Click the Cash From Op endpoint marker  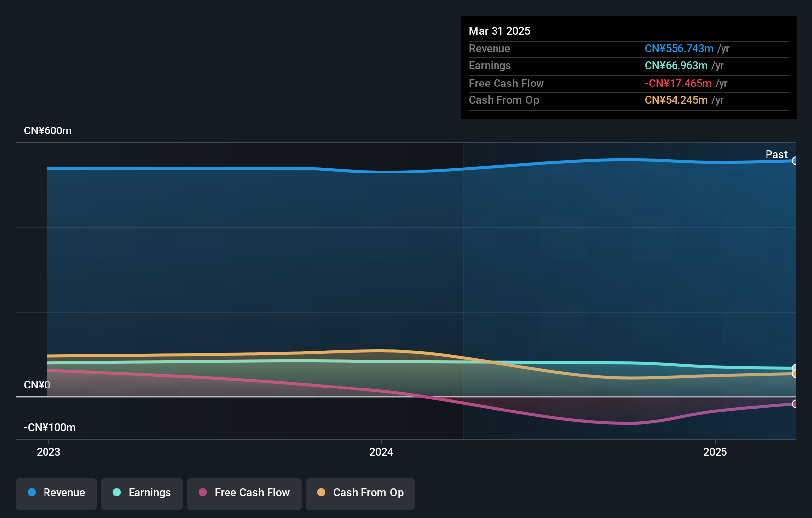(x=795, y=374)
